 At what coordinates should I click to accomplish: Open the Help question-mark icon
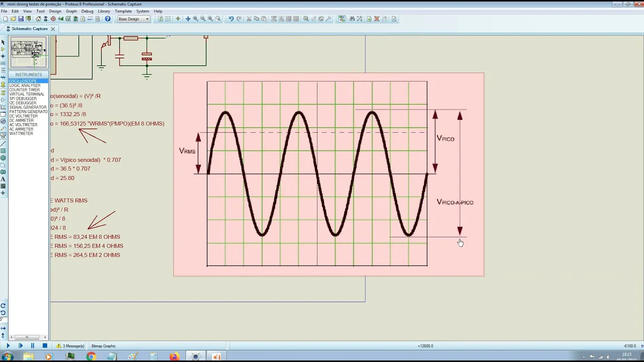tap(108, 19)
